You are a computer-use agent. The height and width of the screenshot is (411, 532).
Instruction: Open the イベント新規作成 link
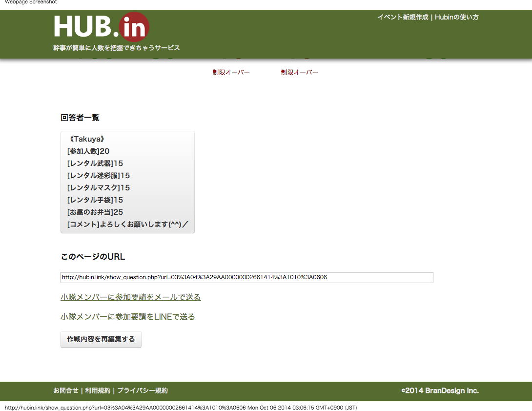click(402, 17)
